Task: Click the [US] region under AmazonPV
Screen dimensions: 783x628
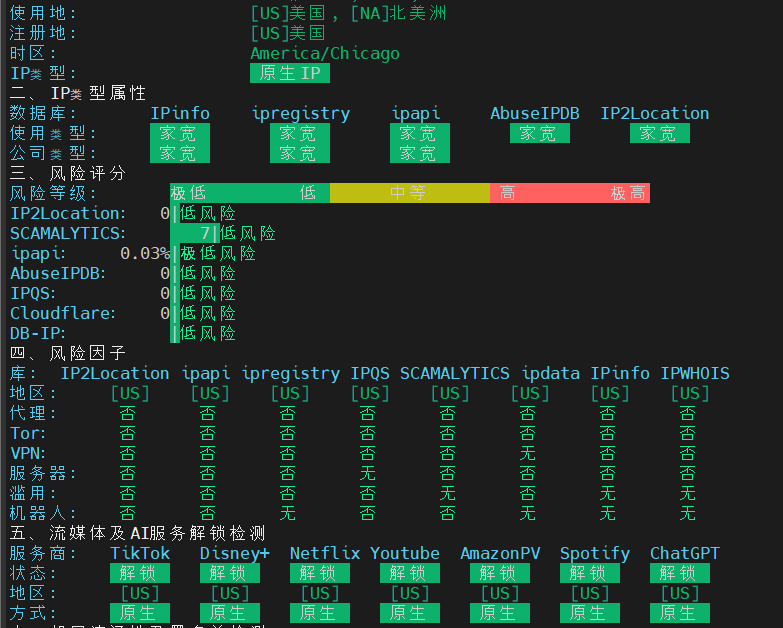Action: (500, 593)
